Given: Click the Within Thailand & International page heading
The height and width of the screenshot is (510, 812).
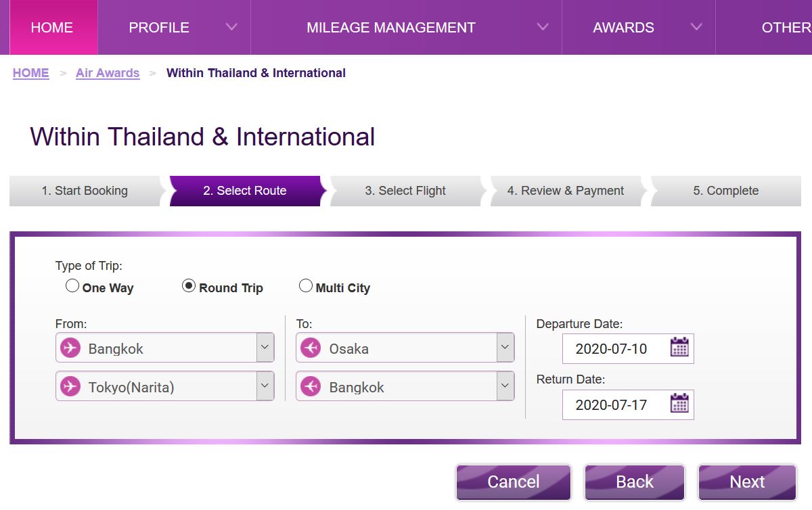Looking at the screenshot, I should (202, 137).
